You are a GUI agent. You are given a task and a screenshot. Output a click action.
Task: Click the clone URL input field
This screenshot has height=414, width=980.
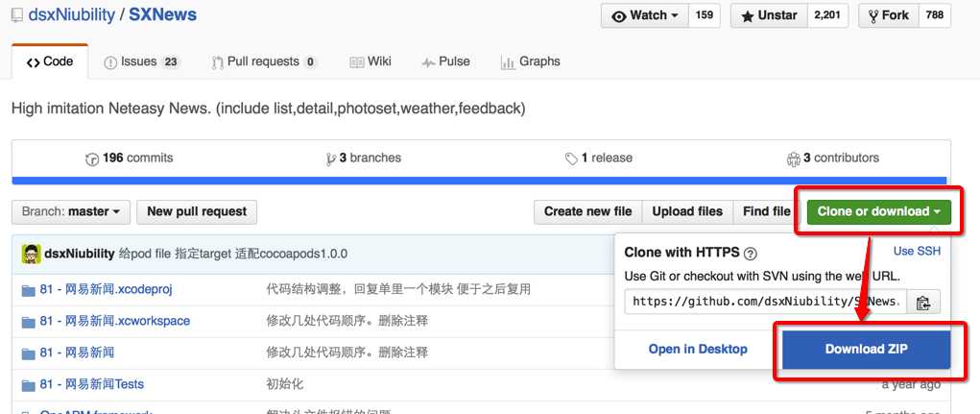[x=766, y=302]
